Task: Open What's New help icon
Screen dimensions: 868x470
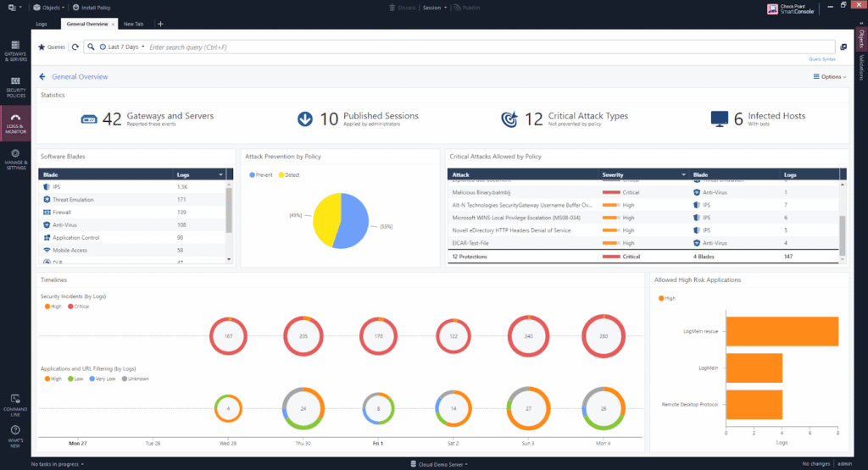Action: pyautogui.click(x=15, y=436)
